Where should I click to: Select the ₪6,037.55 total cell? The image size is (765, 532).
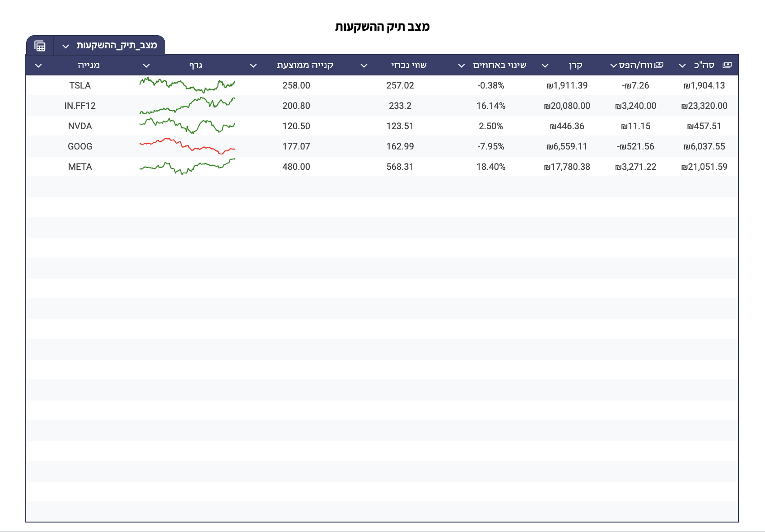click(x=704, y=146)
